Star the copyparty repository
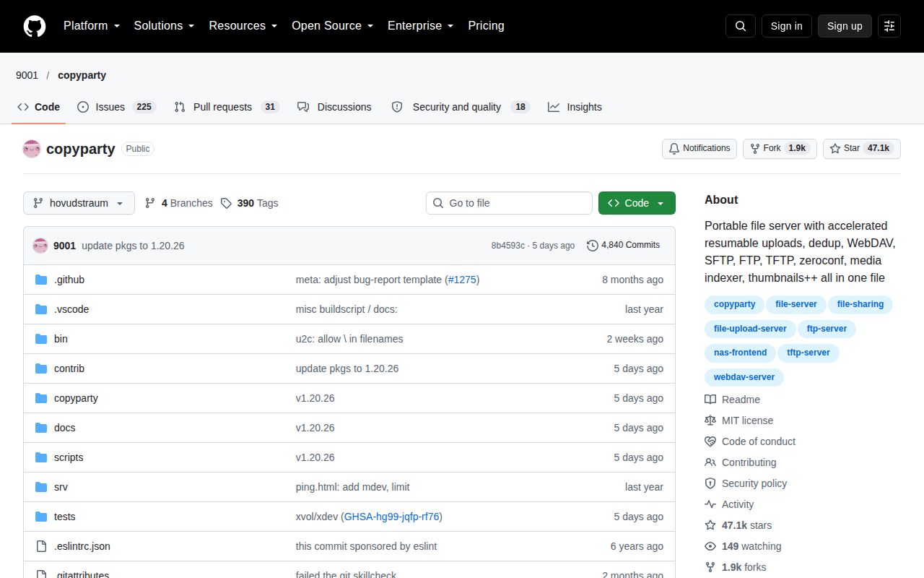Image resolution: width=924 pixels, height=578 pixels. 862,148
